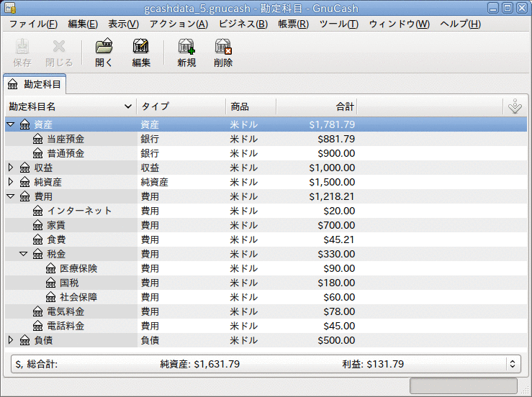The width and height of the screenshot is (532, 397).
Task: Collapse the 資産 account tree
Action: (11, 124)
